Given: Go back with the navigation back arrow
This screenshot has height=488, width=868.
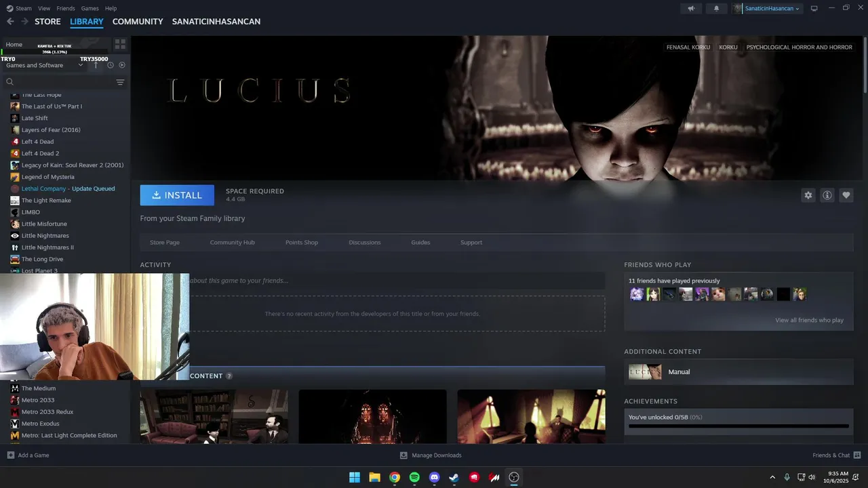Looking at the screenshot, I should coord(10,22).
